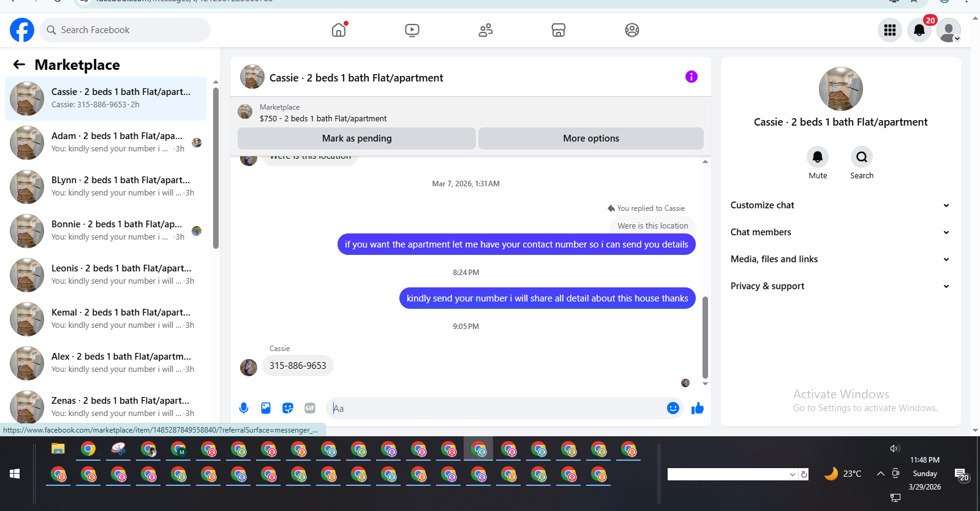Click the back arrow beside Marketplace

(x=19, y=64)
